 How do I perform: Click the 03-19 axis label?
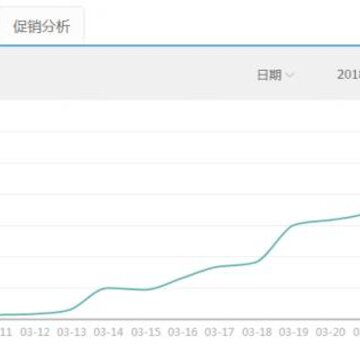point(294,332)
